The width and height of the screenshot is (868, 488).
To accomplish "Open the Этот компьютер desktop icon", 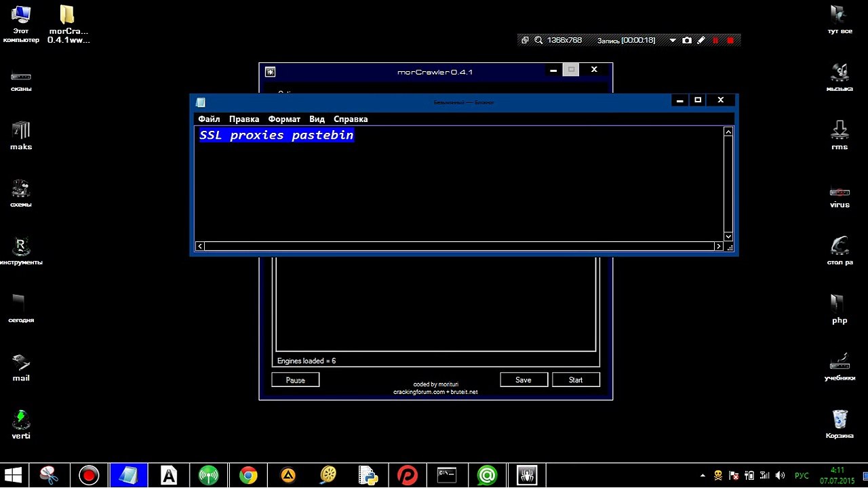I will [21, 24].
